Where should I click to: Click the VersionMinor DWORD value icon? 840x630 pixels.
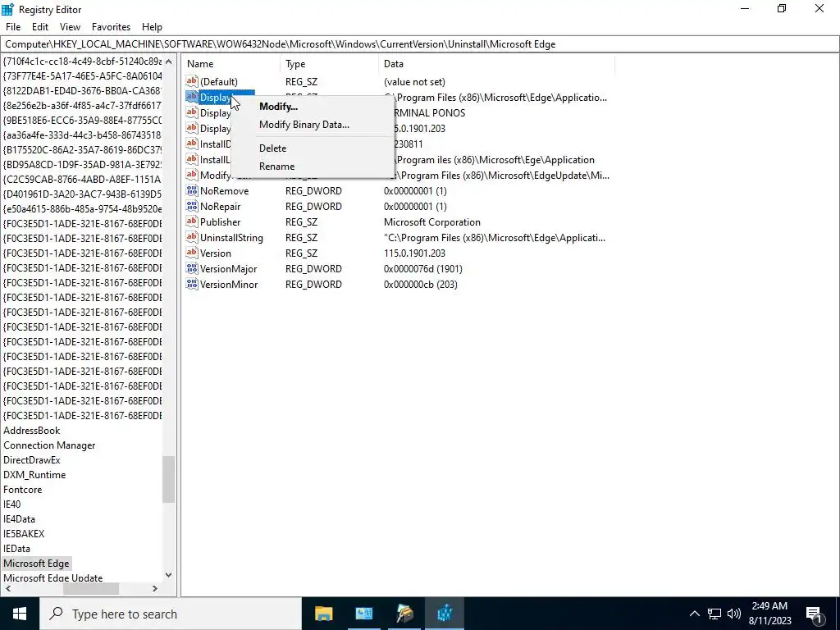pyautogui.click(x=192, y=284)
